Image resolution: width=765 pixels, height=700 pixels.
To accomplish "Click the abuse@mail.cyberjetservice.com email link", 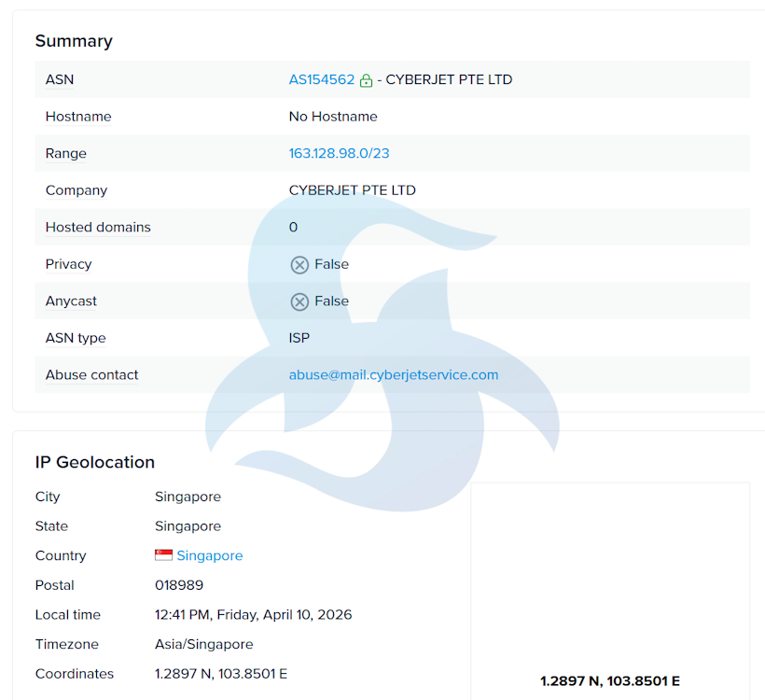I will [x=393, y=375].
